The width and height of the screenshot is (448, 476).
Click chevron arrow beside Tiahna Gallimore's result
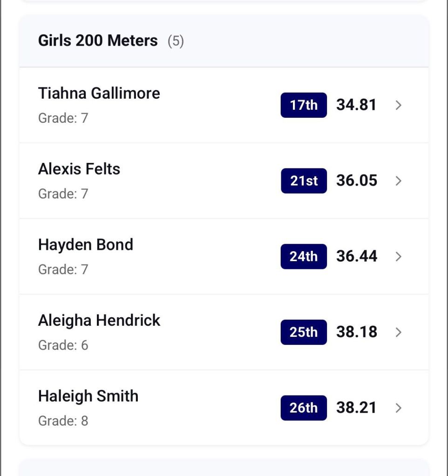398,105
